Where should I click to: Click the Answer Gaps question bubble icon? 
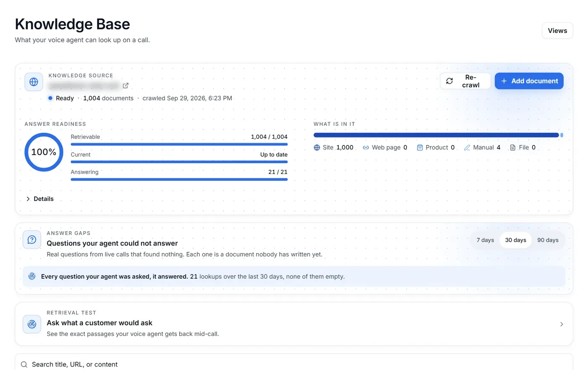tap(32, 240)
